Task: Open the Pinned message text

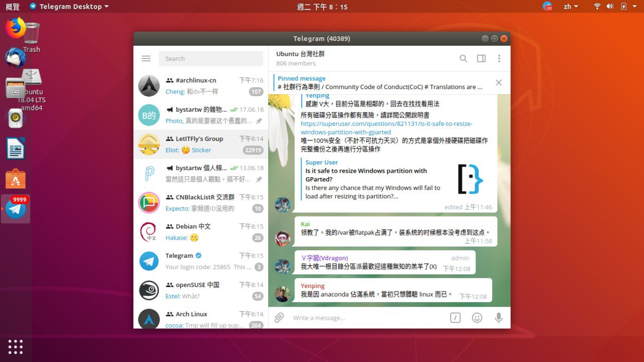Action: [380, 87]
